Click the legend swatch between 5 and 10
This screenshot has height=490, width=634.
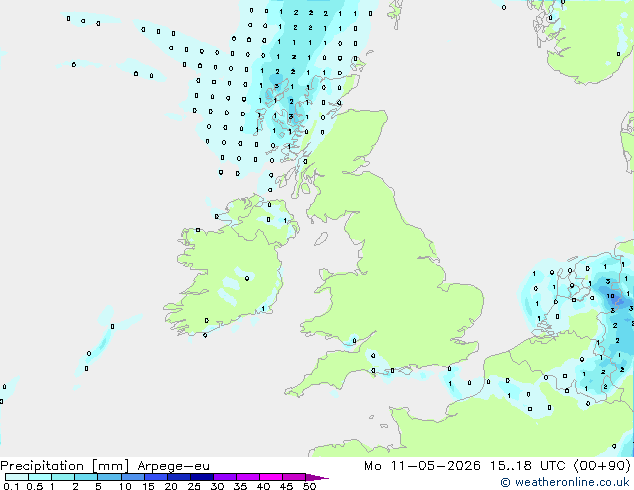pos(109,477)
